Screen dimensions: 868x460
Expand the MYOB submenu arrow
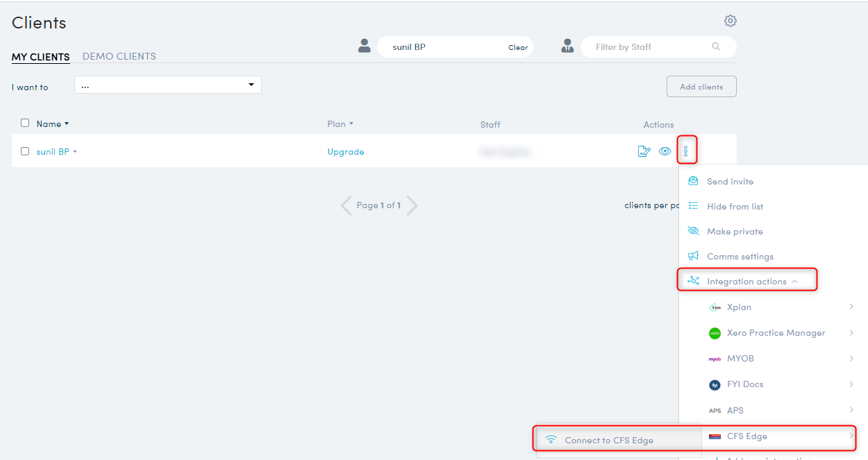851,359
